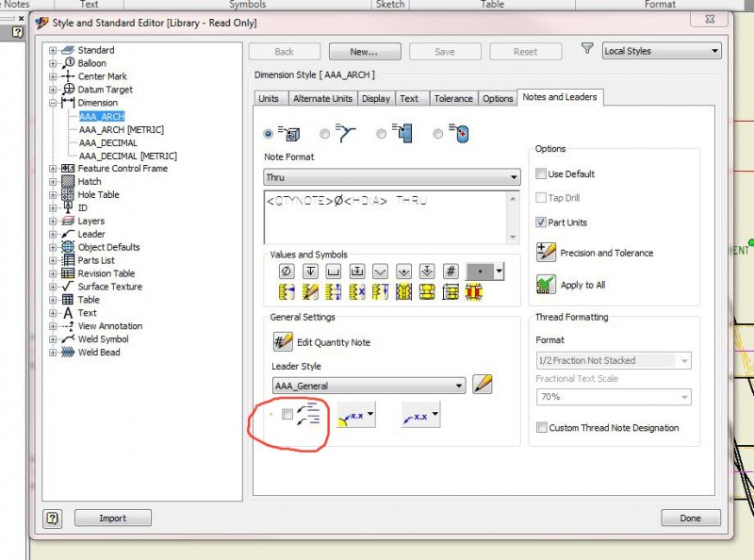
Task: Open the Leader Style AAA_General dropdown
Action: click(x=369, y=386)
